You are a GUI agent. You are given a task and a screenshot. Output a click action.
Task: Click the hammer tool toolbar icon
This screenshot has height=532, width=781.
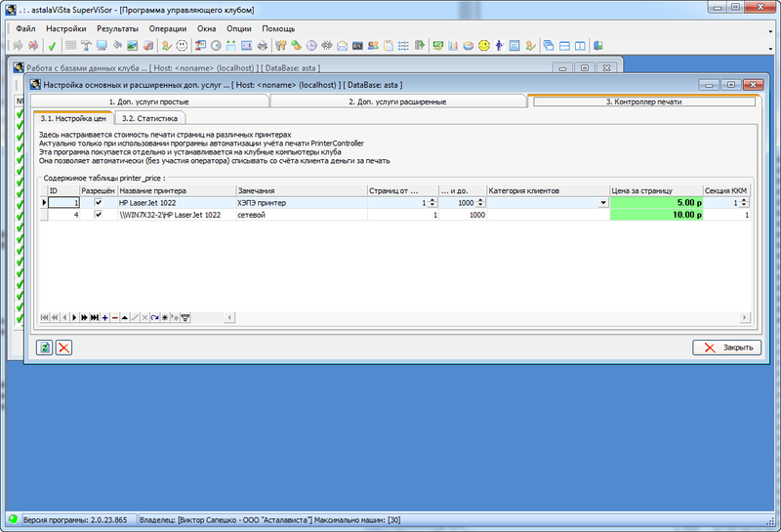[86, 46]
